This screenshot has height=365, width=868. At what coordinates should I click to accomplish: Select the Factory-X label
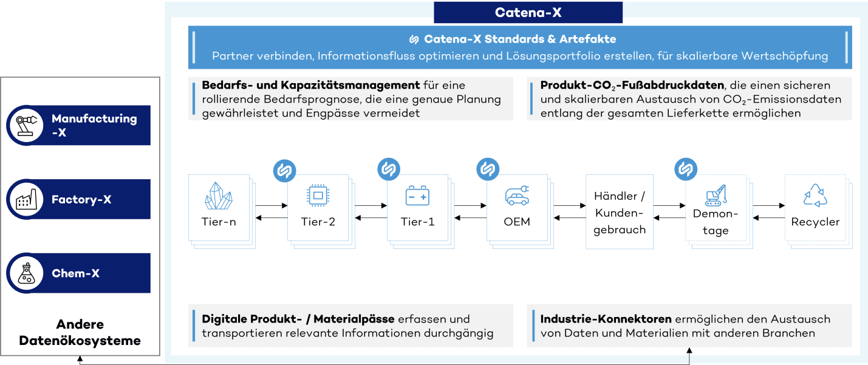coord(81,200)
